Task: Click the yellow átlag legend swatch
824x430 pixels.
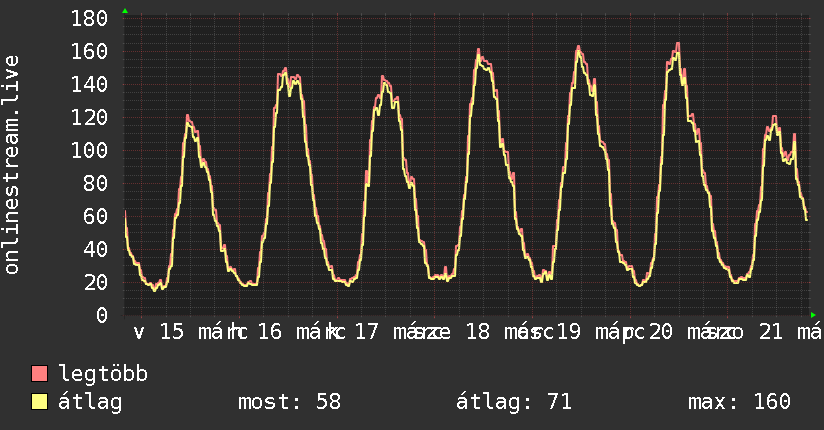Action: coord(40,402)
